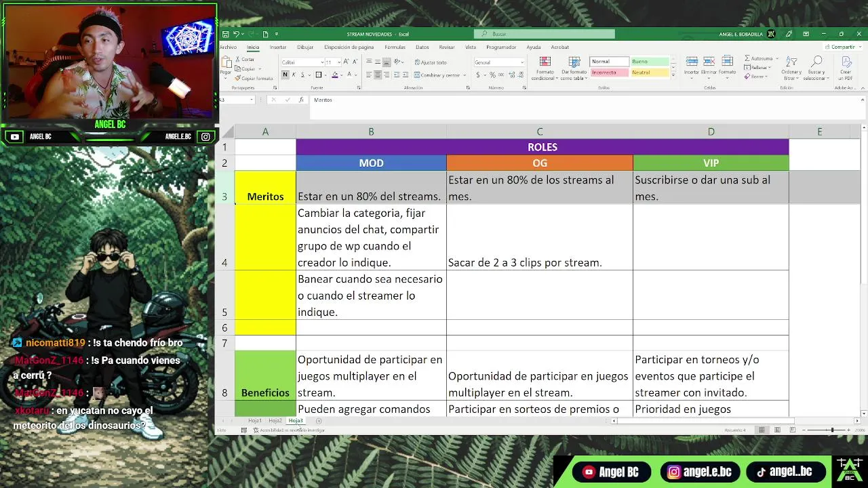Select sheet tab Hoja1

(x=255, y=421)
